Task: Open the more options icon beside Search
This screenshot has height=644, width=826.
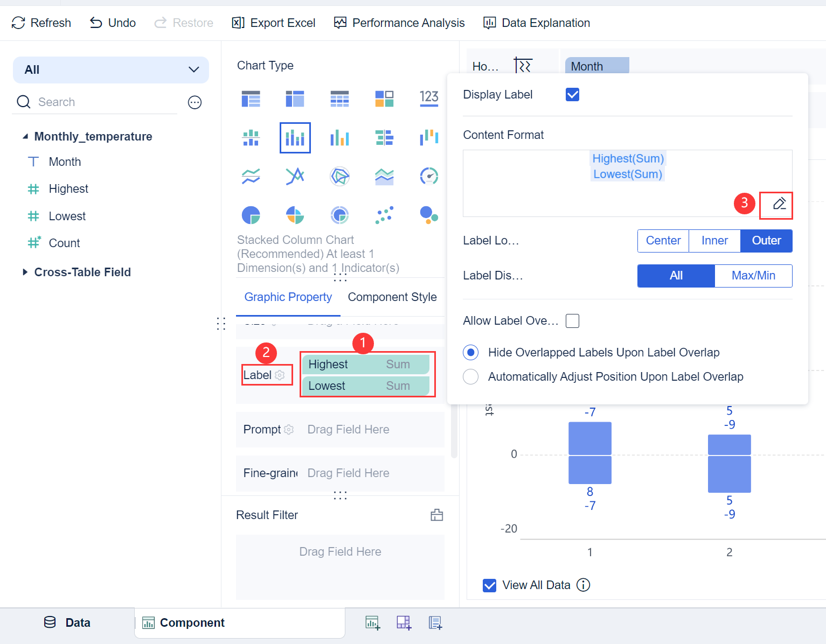Action: [x=195, y=102]
